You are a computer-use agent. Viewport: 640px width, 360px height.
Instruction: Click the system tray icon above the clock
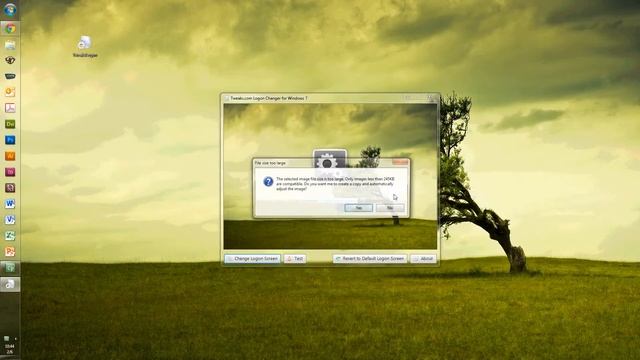click(7, 338)
